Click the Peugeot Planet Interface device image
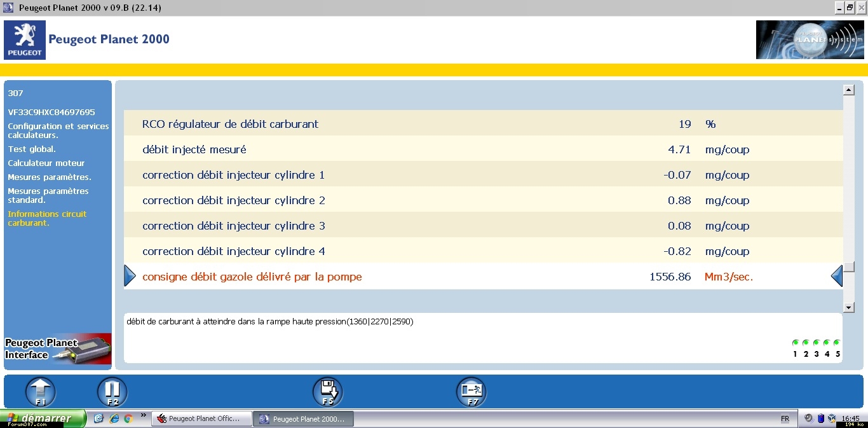Screen dimensions: 868x428 coord(58,349)
